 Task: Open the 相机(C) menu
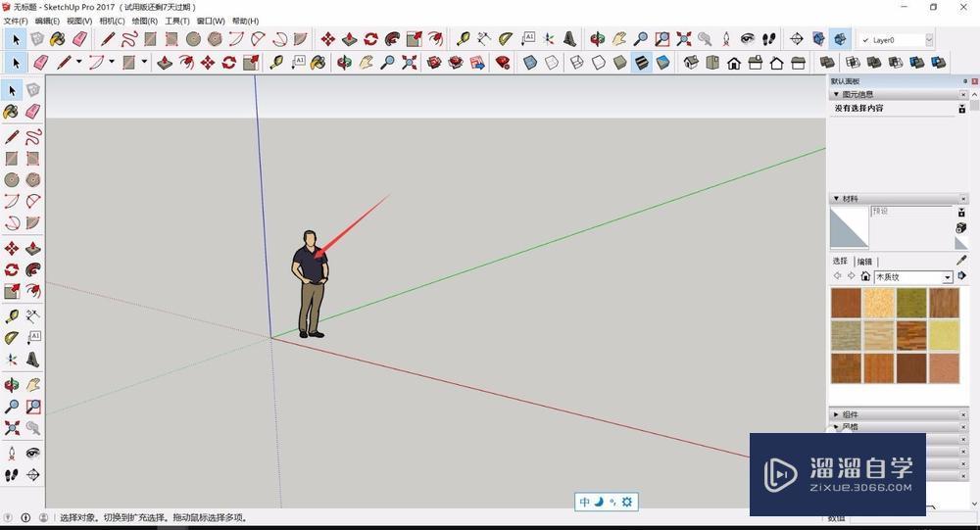[111, 21]
